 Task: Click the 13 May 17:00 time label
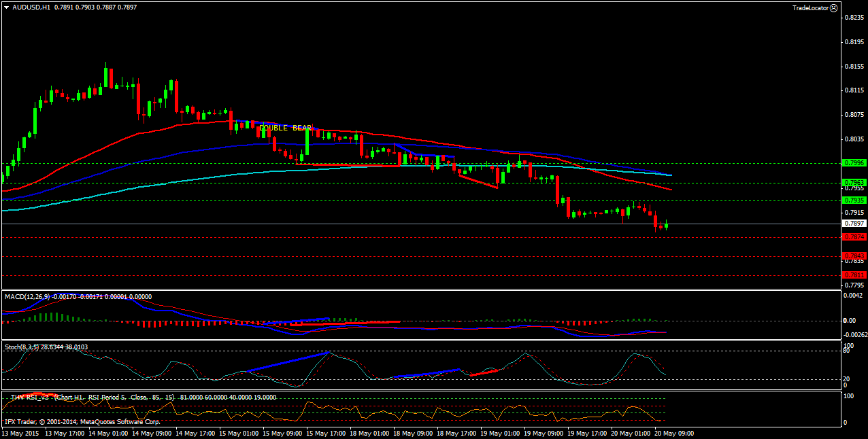click(64, 433)
